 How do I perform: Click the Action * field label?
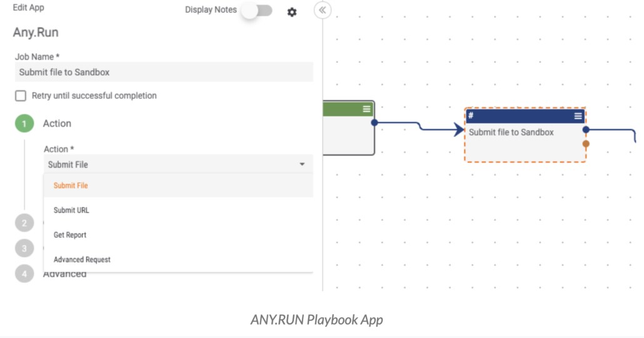59,149
